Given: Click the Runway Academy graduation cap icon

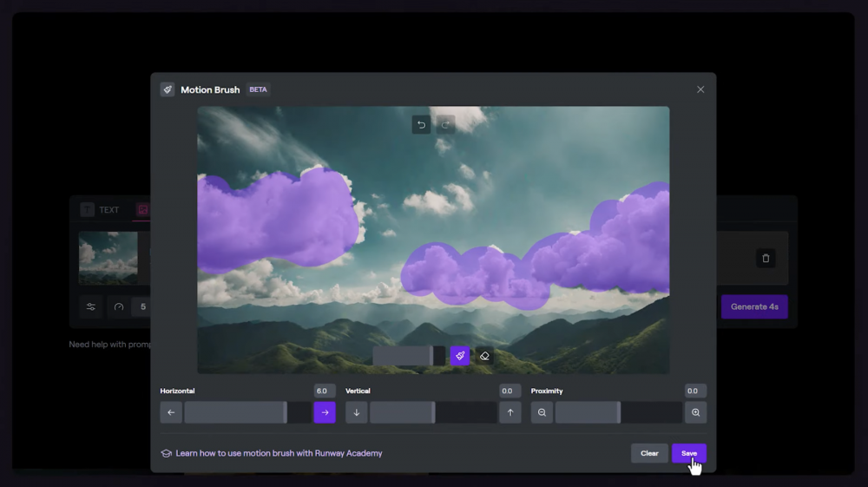Looking at the screenshot, I should coord(166,453).
